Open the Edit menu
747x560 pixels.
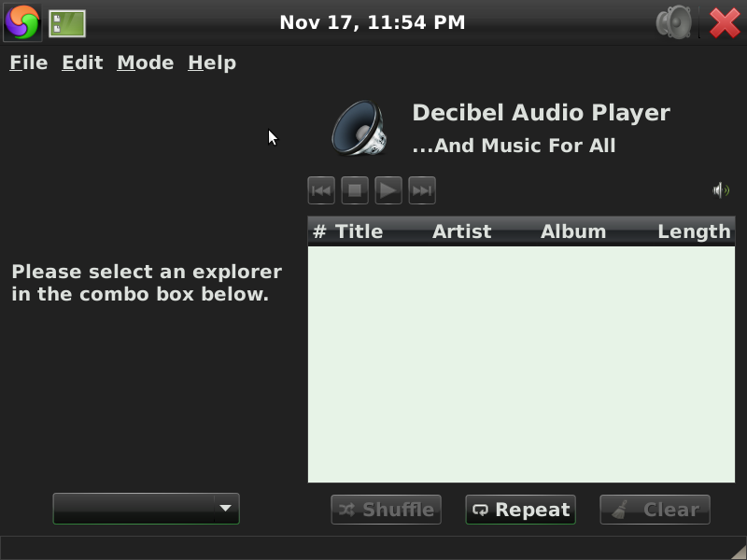(82, 63)
